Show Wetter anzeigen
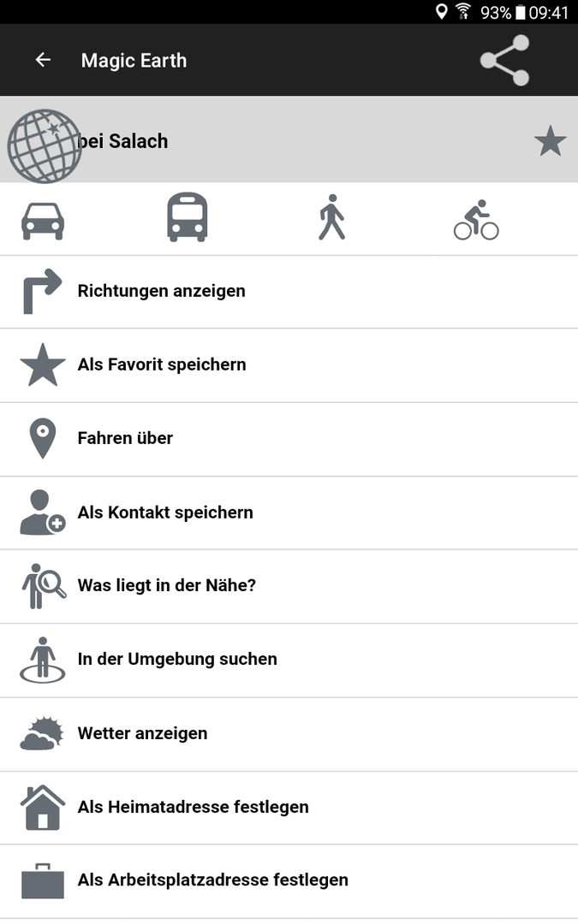578x924 pixels. pos(289,734)
